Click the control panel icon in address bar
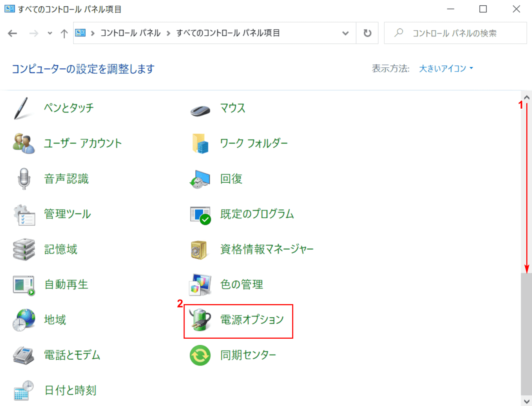The image size is (532, 406). [80, 33]
